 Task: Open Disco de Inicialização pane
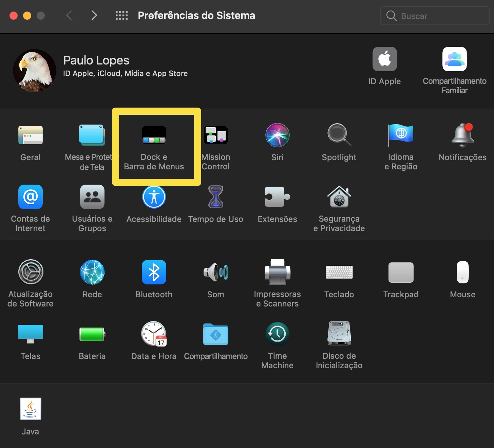point(339,334)
